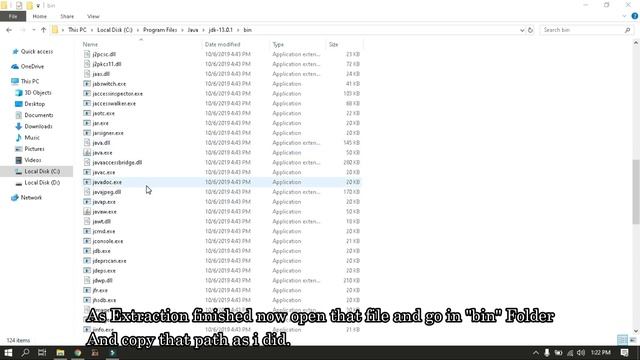The height and width of the screenshot is (360, 640).
Task: Refresh the bin folder view
Action: pyautogui.click(x=530, y=30)
